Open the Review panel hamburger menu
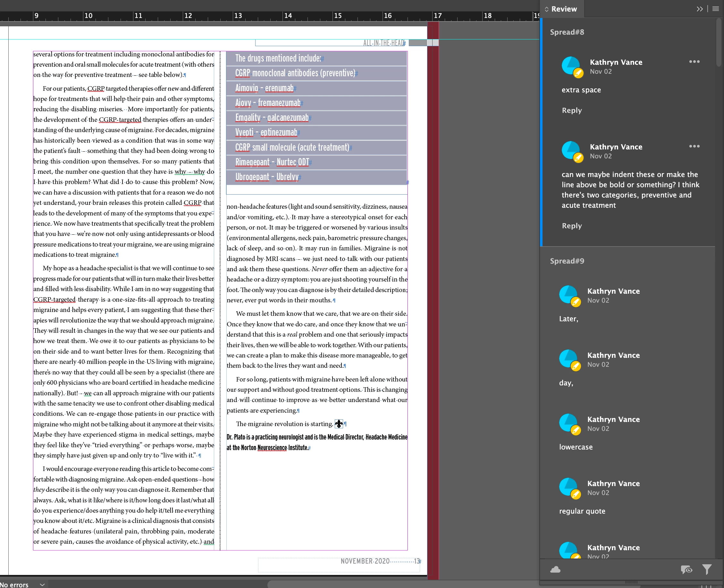The image size is (724, 588). (716, 9)
